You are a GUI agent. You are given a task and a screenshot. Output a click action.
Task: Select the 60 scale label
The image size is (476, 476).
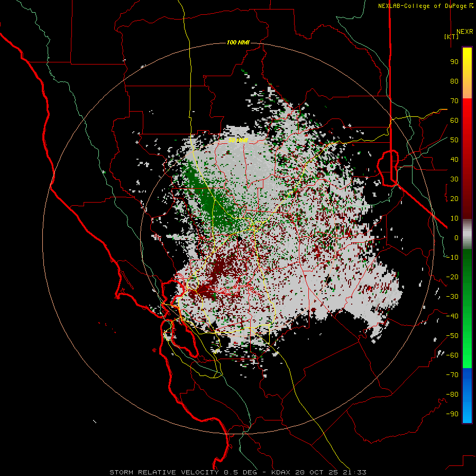(454, 121)
